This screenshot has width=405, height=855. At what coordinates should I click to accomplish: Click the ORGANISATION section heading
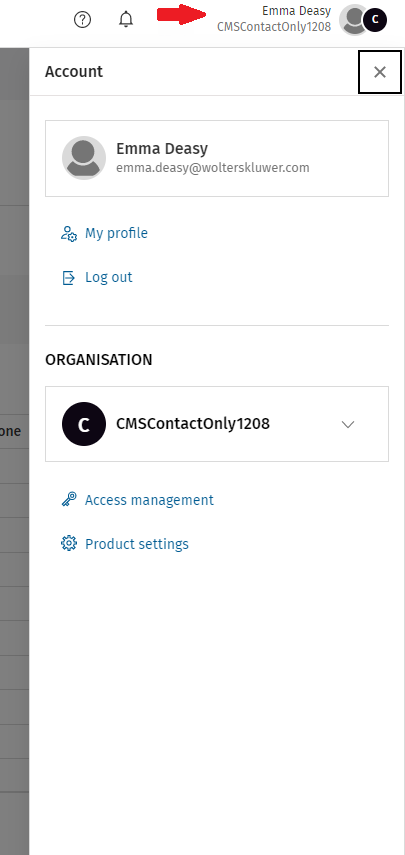click(99, 360)
